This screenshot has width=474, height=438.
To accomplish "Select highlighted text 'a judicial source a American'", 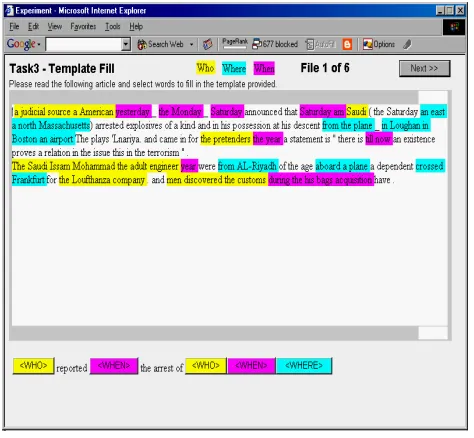I will click(x=64, y=111).
